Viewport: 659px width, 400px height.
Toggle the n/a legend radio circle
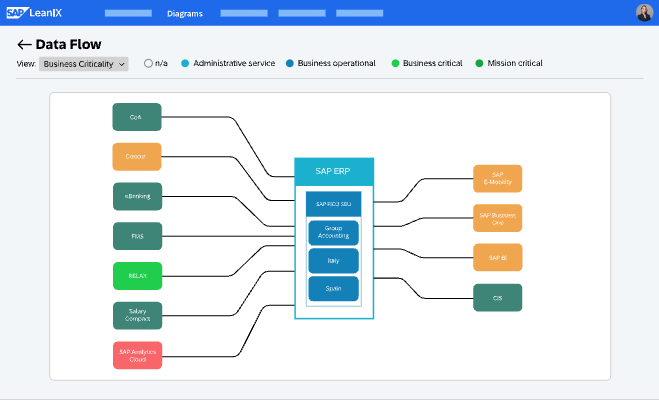[149, 63]
